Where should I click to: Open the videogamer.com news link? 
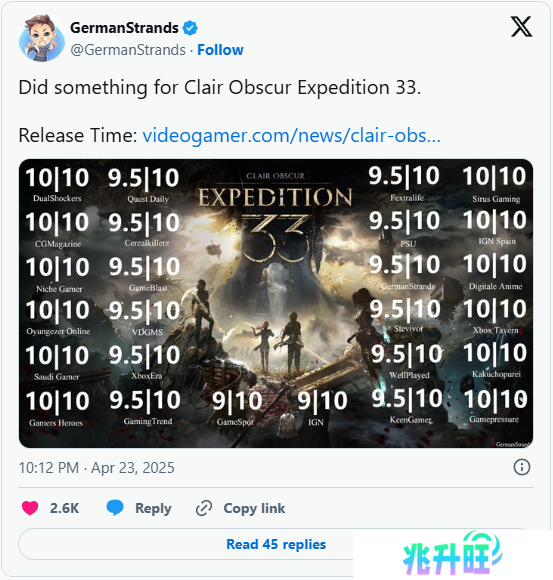click(291, 135)
